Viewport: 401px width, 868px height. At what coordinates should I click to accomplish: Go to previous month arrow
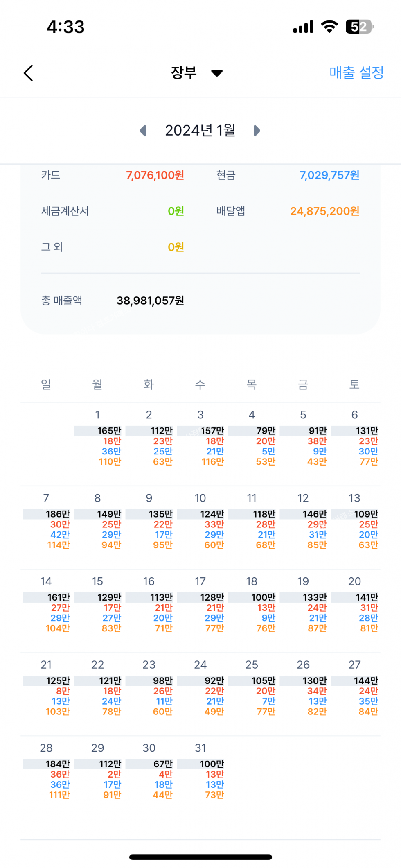[x=143, y=131]
